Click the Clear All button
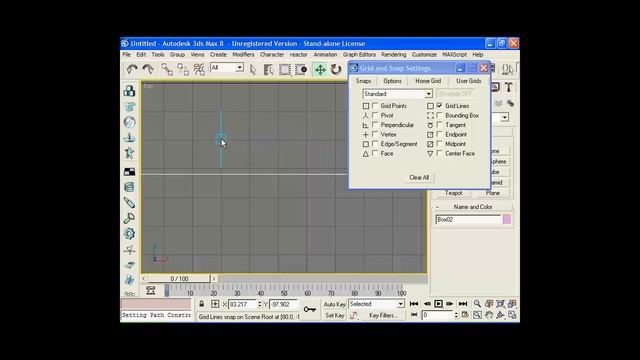Image resolution: width=640 pixels, height=360 pixels. 419,178
